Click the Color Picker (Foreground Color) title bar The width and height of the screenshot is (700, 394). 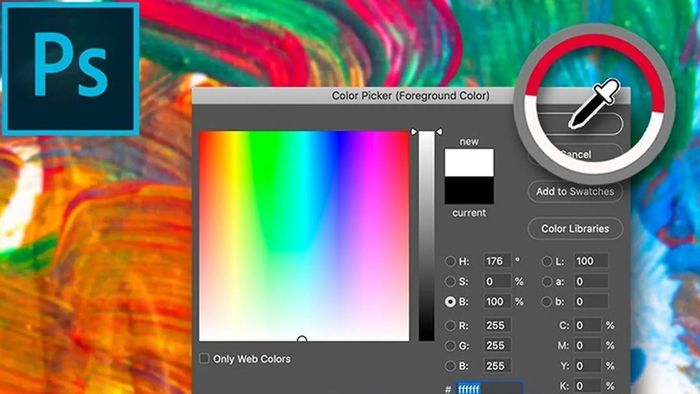click(411, 95)
